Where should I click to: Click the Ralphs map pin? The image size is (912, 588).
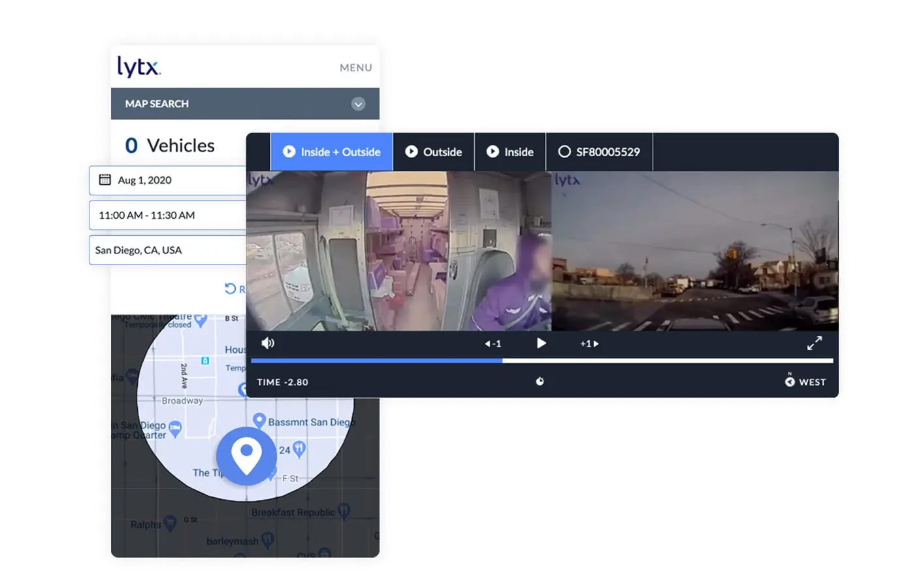(x=171, y=523)
